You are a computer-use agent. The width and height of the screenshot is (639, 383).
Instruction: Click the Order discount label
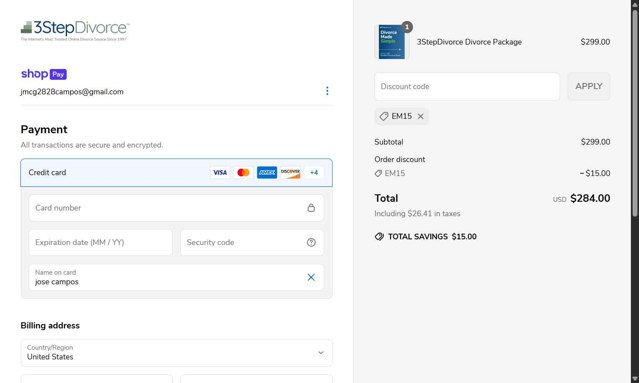[x=400, y=159]
